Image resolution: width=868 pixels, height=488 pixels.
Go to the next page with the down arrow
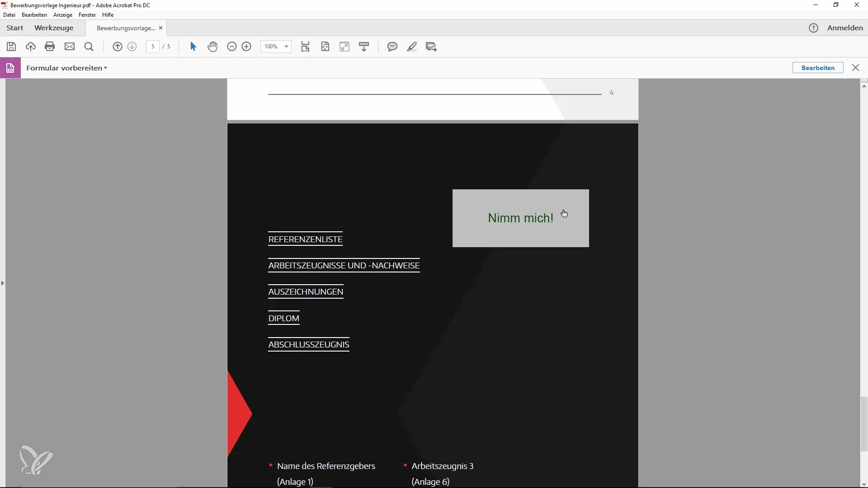[x=132, y=47]
